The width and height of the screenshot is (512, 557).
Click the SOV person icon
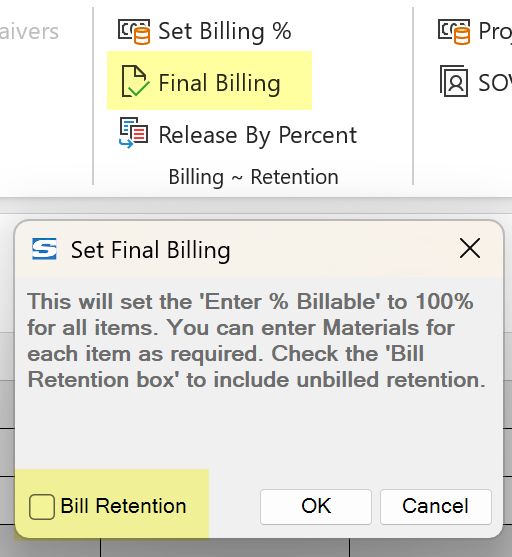pos(454,81)
